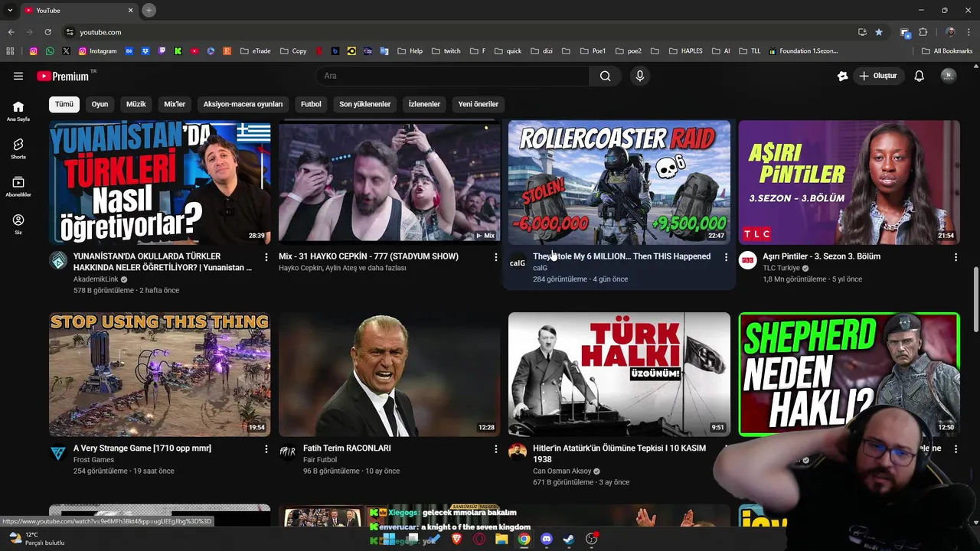The image size is (980, 551).
Task: Open the Chrome tab search dropdown arrow
Action: [x=10, y=10]
